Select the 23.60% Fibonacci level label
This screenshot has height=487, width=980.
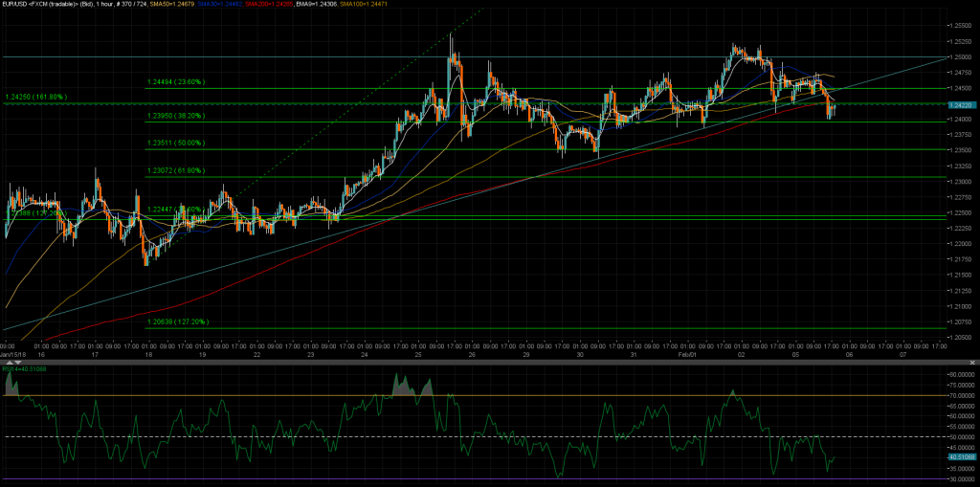(x=175, y=82)
